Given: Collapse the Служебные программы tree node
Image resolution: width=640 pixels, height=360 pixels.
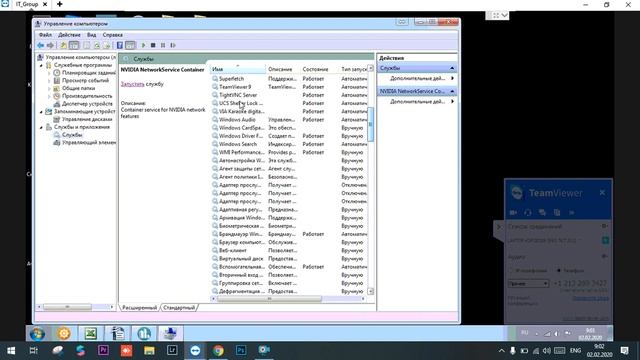Looking at the screenshot, I should [x=41, y=65].
